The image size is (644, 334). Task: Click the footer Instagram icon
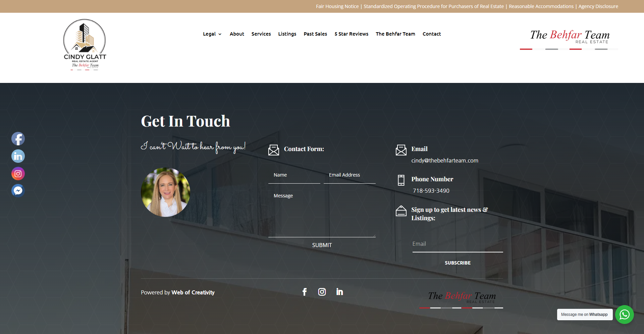[x=322, y=292]
